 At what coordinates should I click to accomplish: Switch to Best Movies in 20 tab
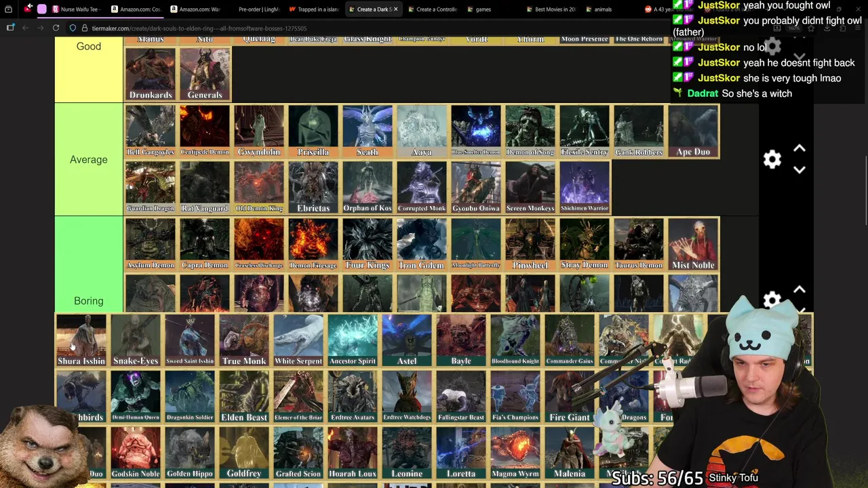(550, 9)
